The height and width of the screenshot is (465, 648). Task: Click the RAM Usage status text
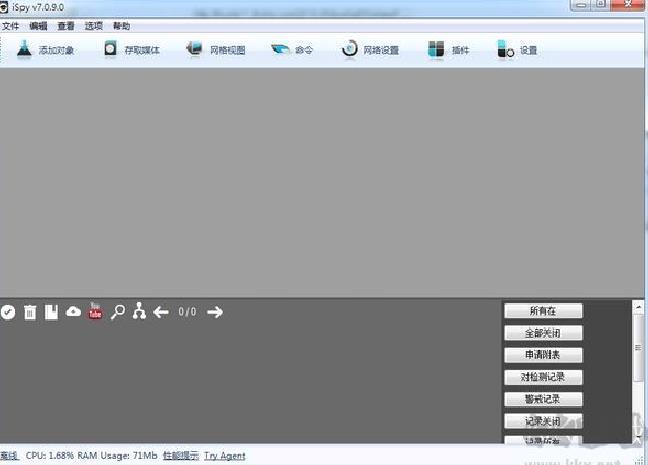[x=117, y=456]
